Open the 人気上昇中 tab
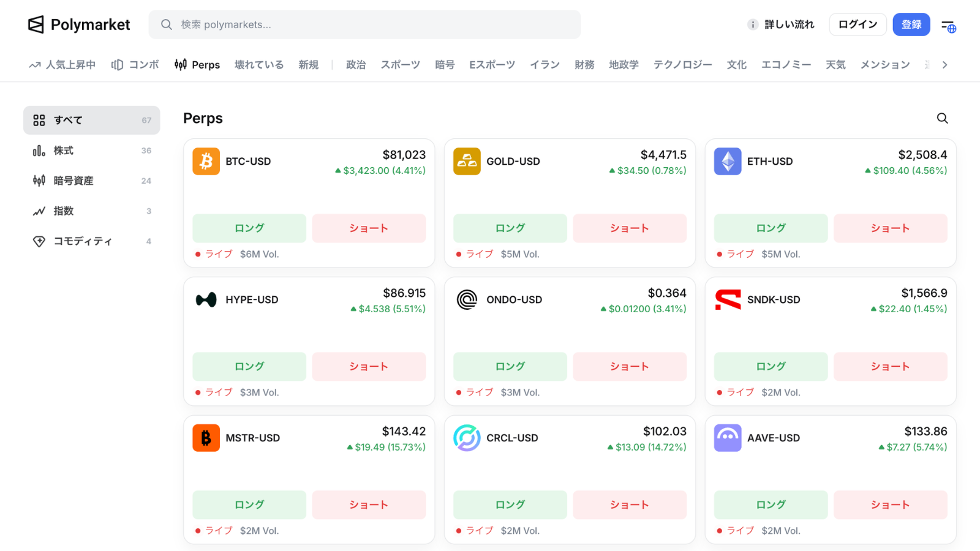 click(62, 65)
